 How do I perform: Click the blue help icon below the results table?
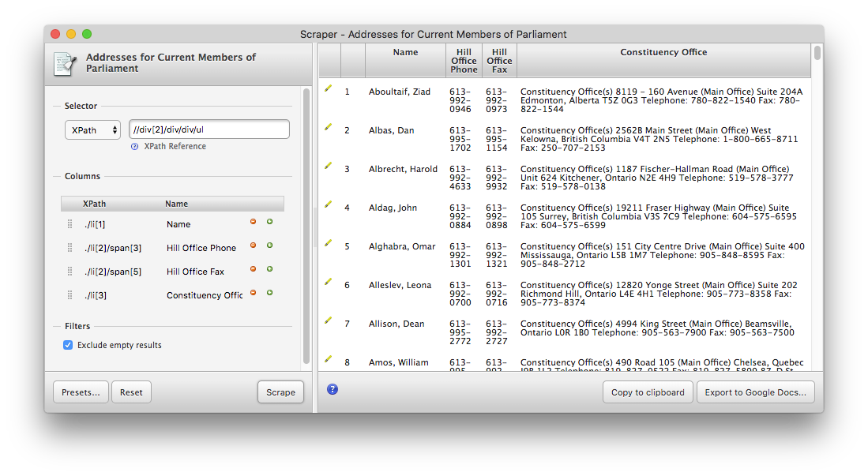(x=332, y=388)
